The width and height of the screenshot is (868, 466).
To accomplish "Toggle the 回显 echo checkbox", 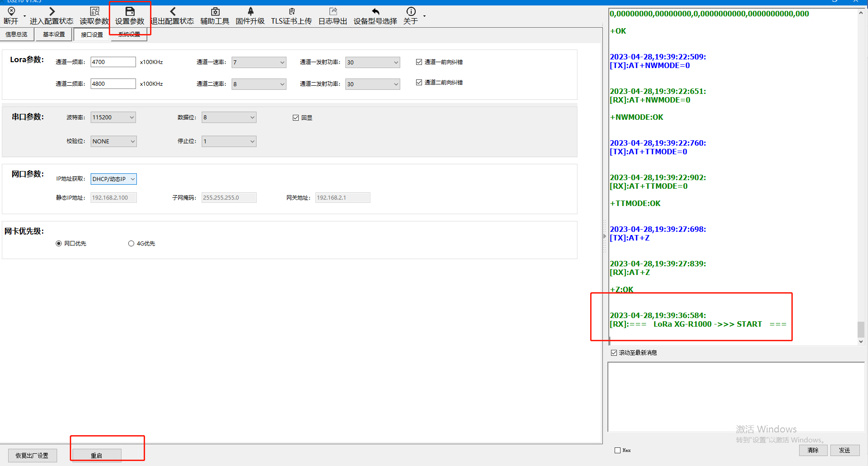I will pyautogui.click(x=296, y=118).
